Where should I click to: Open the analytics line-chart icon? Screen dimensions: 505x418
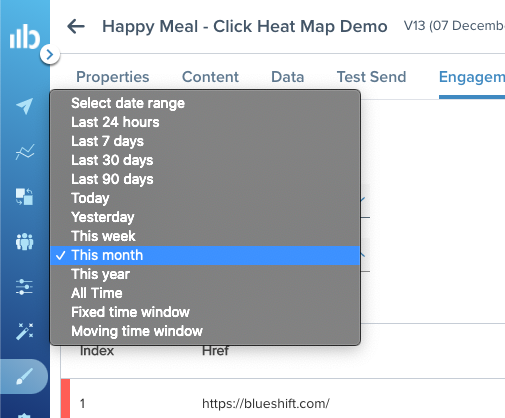(x=25, y=152)
